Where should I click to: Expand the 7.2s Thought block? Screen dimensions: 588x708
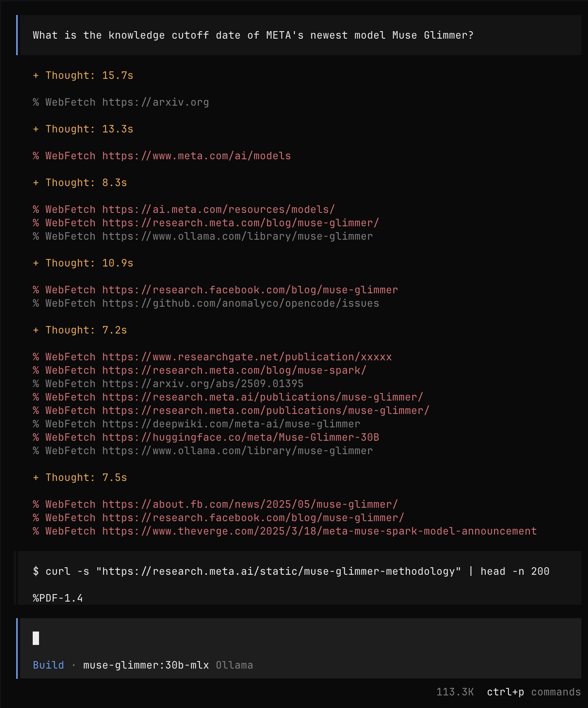[x=80, y=330]
